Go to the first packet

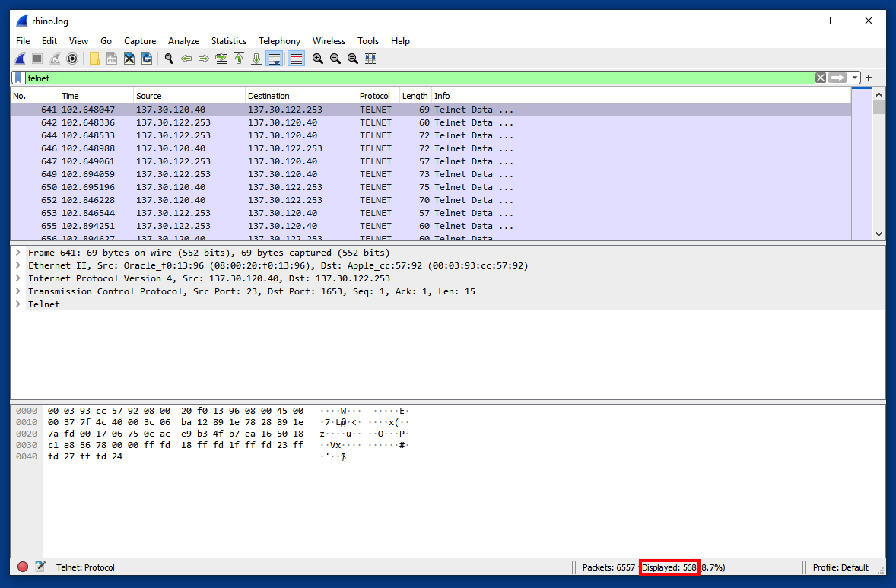point(239,59)
